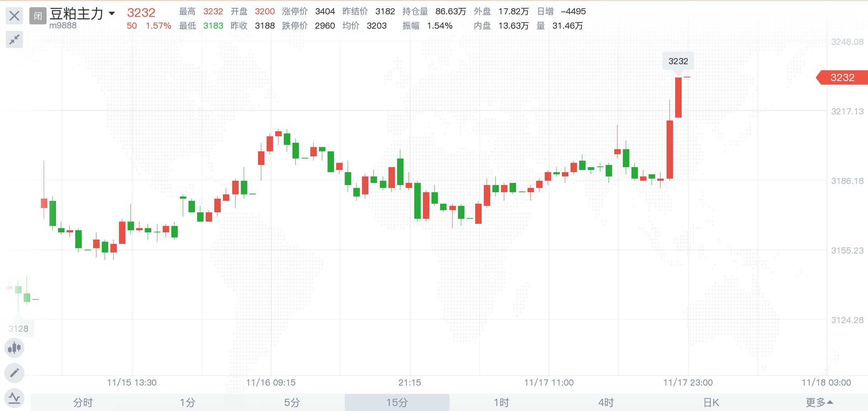
Task: Click the 开盘 3200 value
Action: click(x=265, y=11)
